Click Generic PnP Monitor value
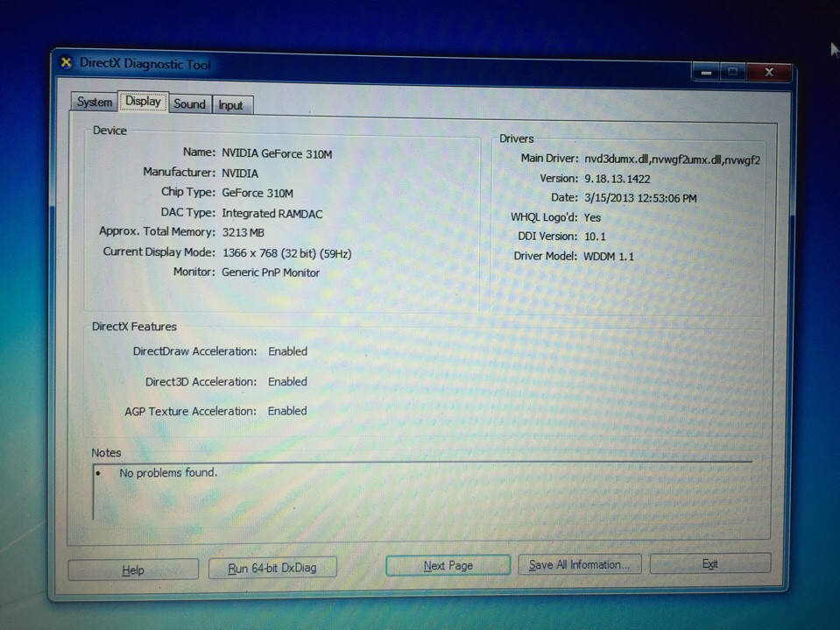Viewport: 840px width, 630px height. 271,273
